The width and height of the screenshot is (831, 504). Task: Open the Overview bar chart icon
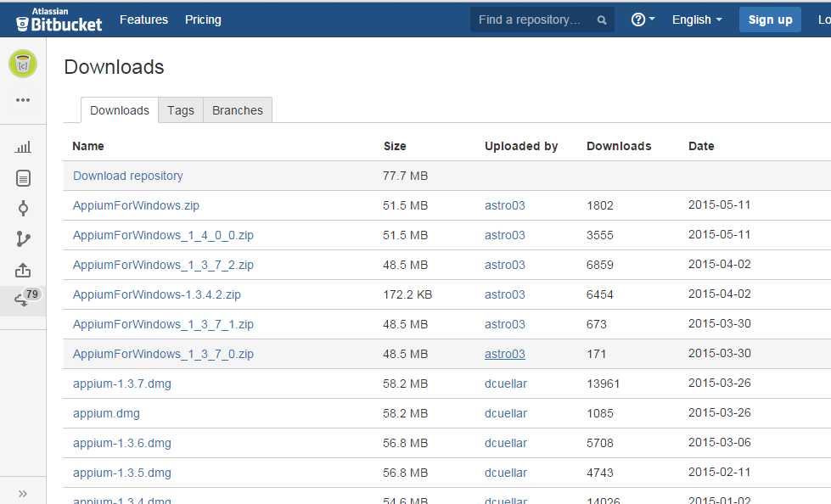(23, 147)
